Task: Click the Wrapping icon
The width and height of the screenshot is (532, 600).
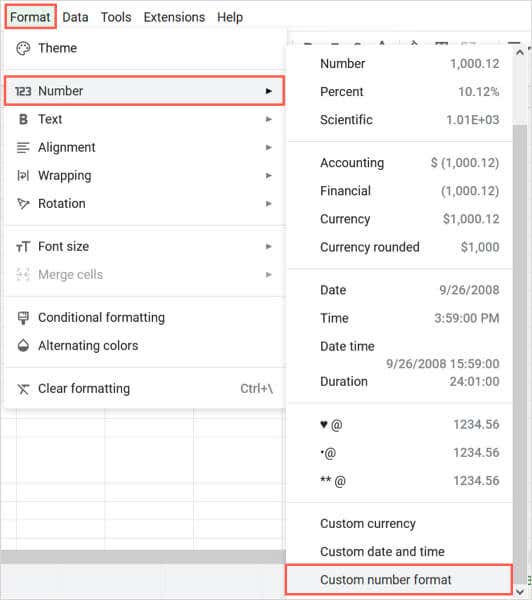Action: coord(23,176)
